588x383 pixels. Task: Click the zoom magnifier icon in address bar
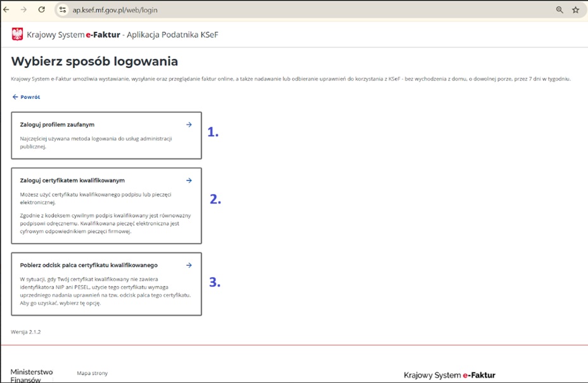(x=559, y=10)
